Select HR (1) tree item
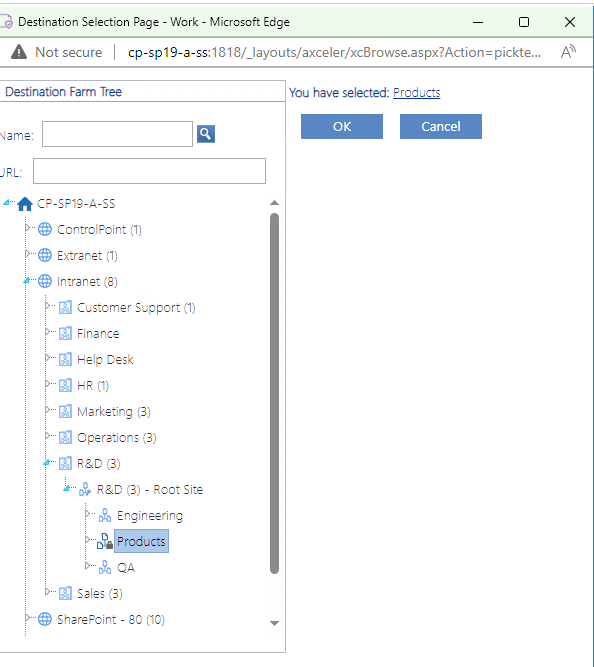Viewport: 594px width, 667px height. [x=93, y=386]
